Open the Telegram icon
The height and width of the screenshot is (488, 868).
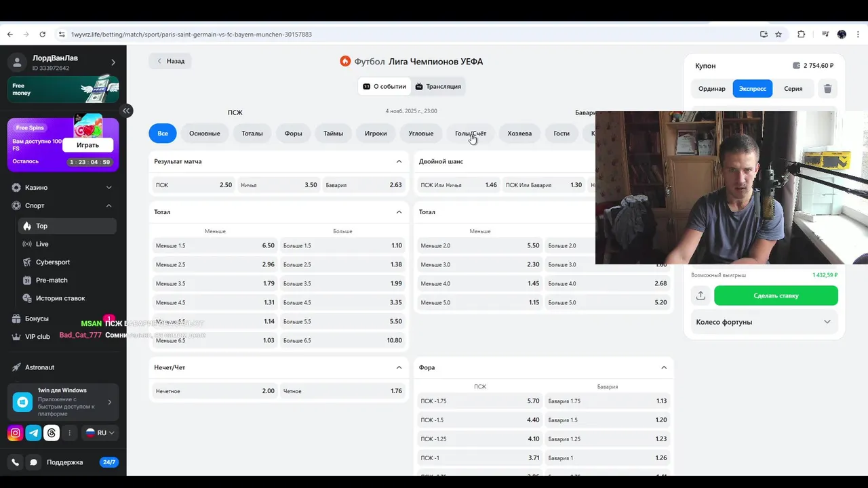[x=33, y=433]
